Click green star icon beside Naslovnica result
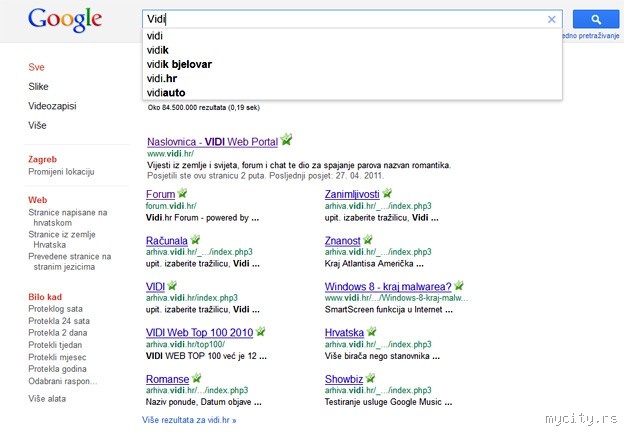Image resolution: width=624 pixels, height=432 pixels. pos(287,140)
